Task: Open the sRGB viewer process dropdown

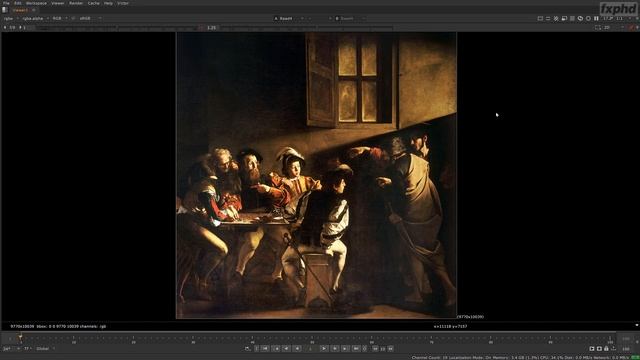Action: pyautogui.click(x=90, y=18)
